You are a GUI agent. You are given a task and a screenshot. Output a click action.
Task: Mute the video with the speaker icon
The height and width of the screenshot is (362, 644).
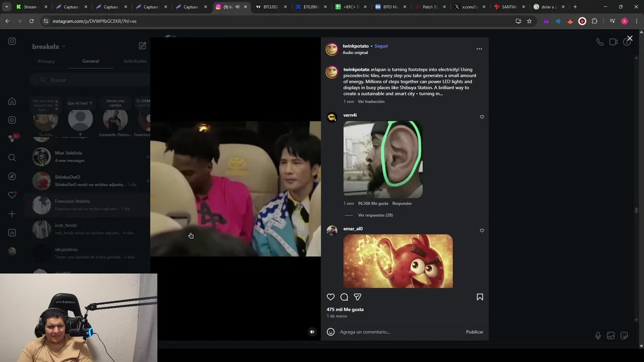(312, 332)
